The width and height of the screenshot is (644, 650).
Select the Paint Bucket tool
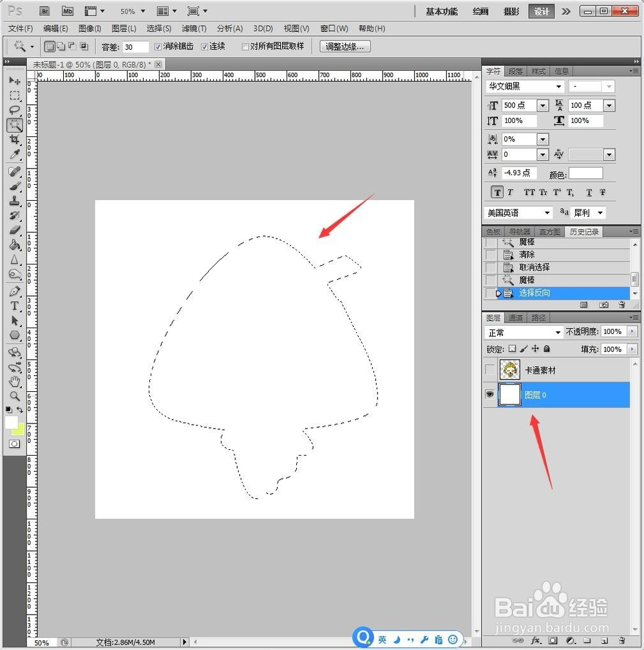(x=15, y=245)
